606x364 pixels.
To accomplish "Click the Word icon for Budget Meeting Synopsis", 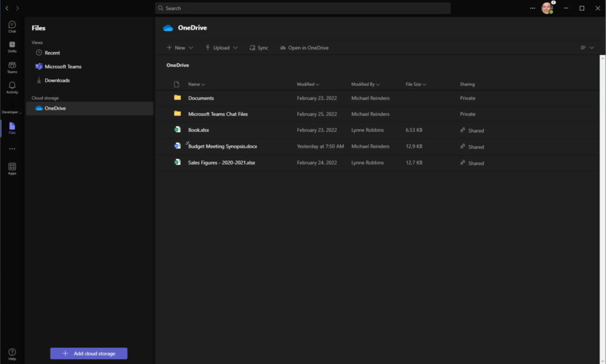I will [178, 146].
